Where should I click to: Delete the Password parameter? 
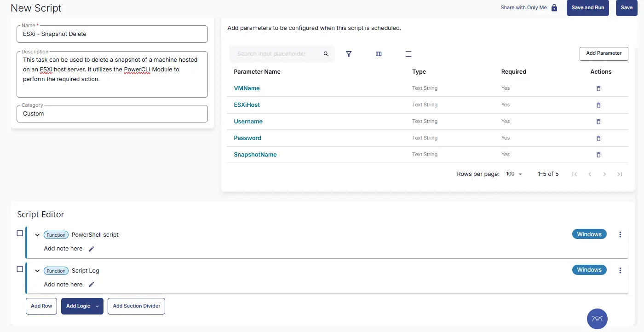coord(598,138)
